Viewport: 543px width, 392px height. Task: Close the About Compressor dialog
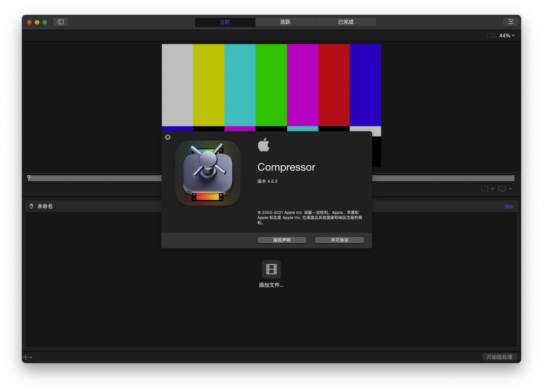(168, 137)
